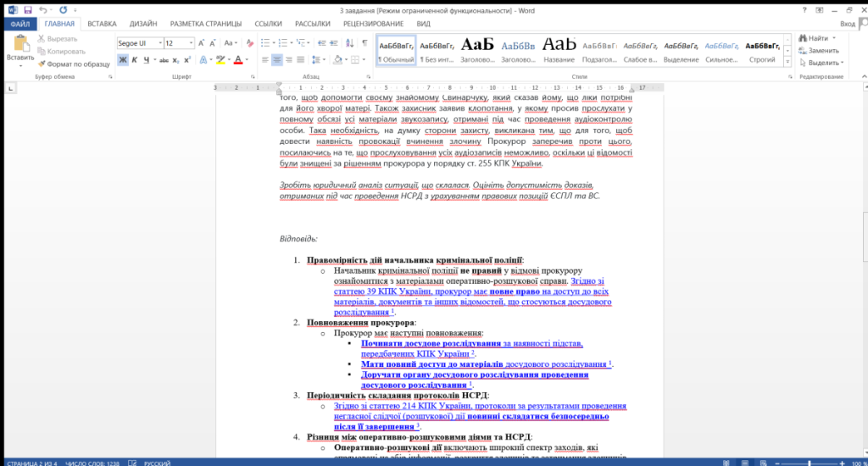Viewport: 868px width, 466px height.
Task: Open the font size 12 dropdown
Action: [191, 43]
